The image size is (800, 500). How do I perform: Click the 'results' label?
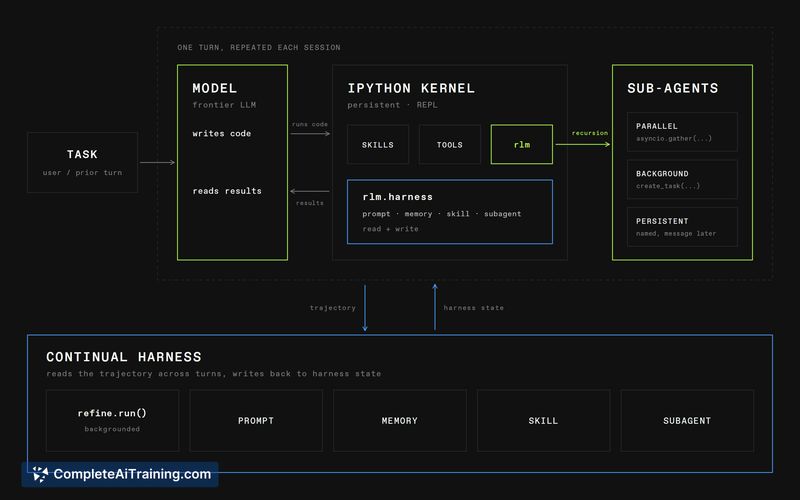(310, 203)
